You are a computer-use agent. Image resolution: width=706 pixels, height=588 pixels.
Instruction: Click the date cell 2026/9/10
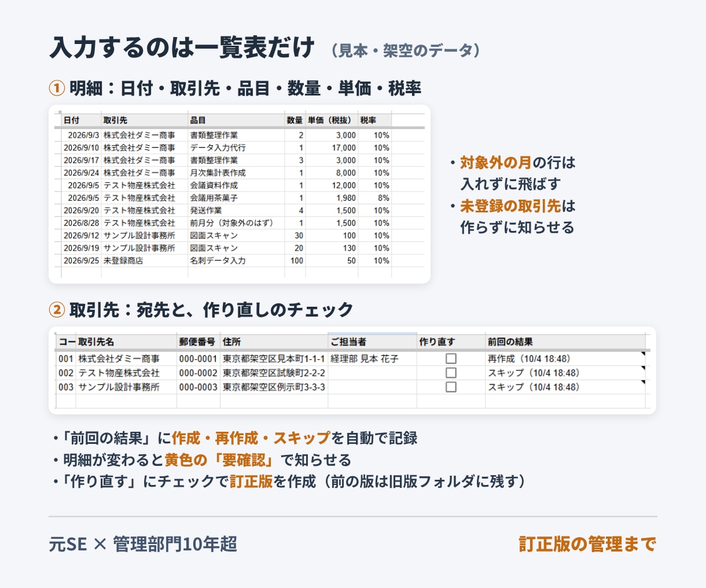coord(81,148)
